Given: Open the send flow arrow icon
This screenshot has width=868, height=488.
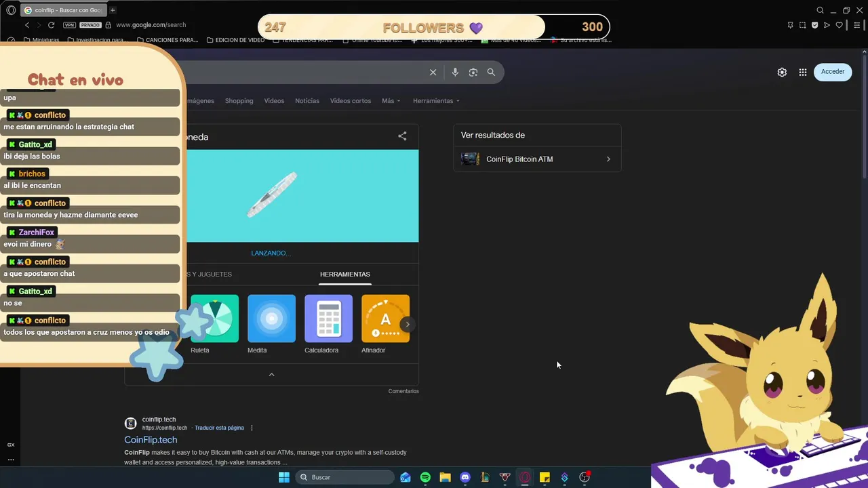Looking at the screenshot, I should point(827,25).
